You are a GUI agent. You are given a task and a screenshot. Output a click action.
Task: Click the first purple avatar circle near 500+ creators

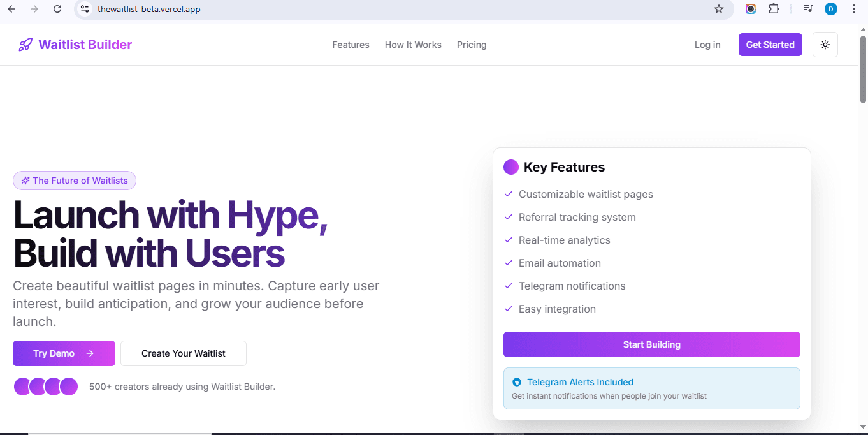pyautogui.click(x=21, y=386)
